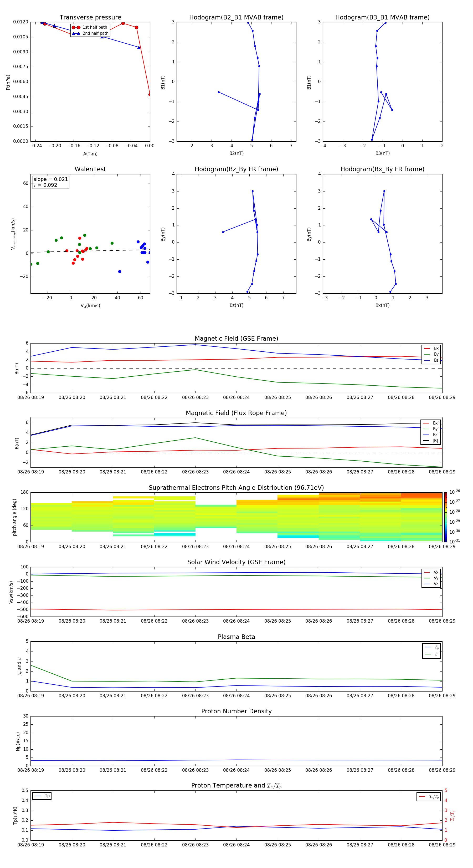Select the |B| legend entry in Flux Rope plot

[431, 441]
